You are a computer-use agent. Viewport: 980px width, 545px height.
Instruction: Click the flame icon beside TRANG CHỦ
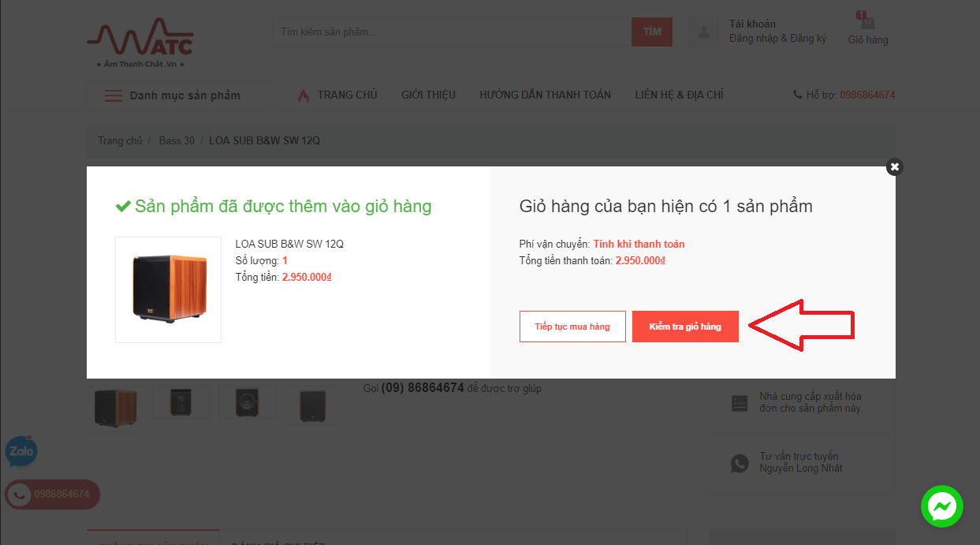(x=304, y=95)
